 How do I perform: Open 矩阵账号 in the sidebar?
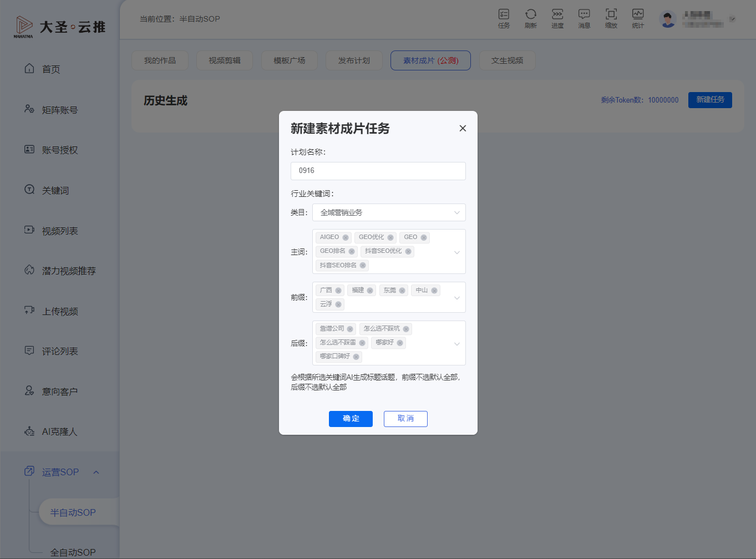click(60, 110)
